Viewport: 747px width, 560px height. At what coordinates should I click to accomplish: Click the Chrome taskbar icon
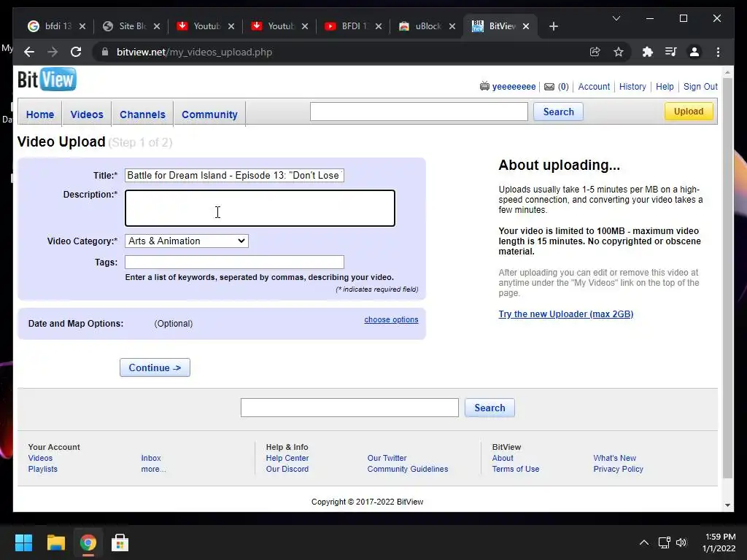click(88, 542)
